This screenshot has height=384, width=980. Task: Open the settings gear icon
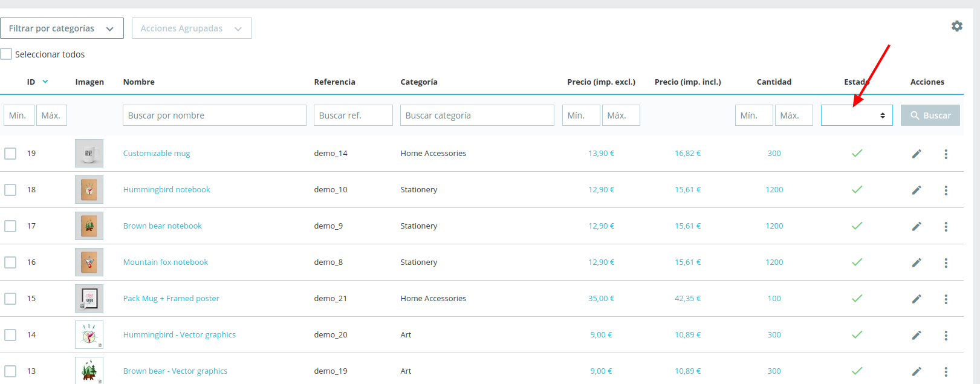(x=957, y=26)
